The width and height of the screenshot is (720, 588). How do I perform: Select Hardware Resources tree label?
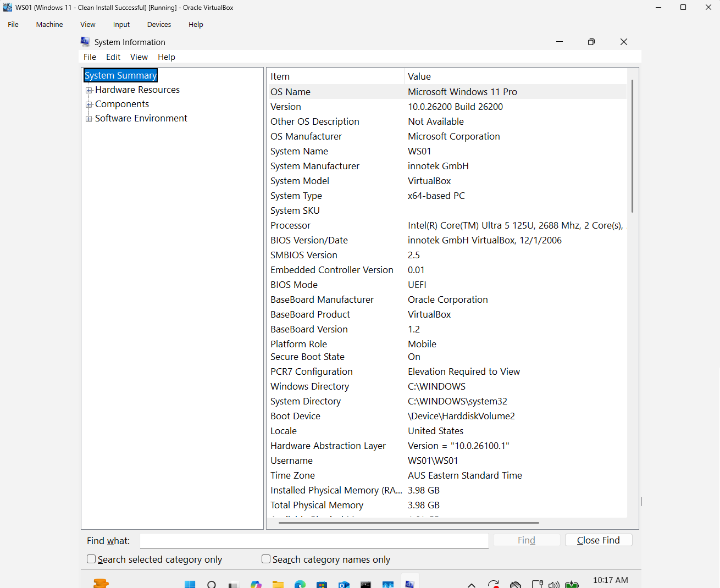click(x=137, y=90)
